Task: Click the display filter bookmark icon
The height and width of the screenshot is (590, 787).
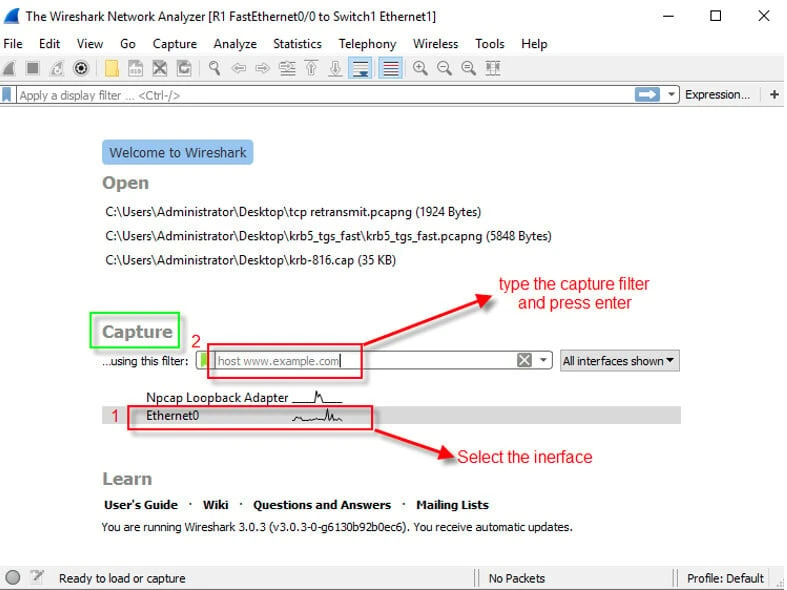Action: 8,95
